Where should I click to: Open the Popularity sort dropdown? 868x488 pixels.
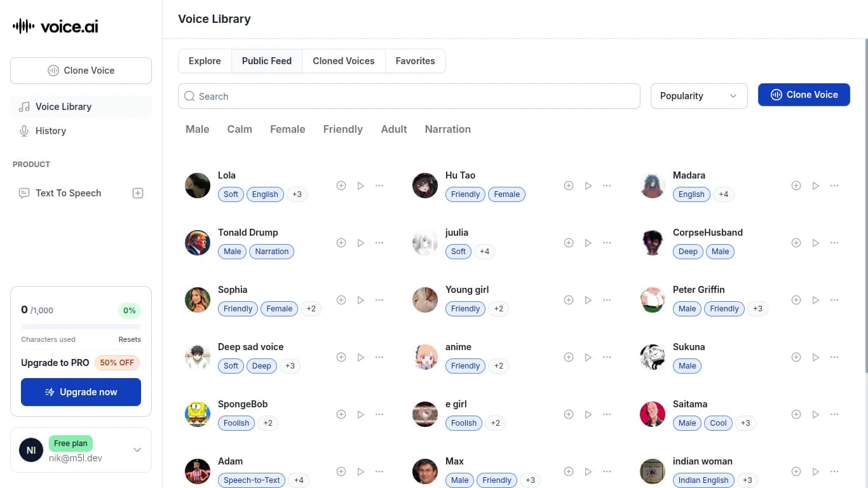[x=699, y=96]
